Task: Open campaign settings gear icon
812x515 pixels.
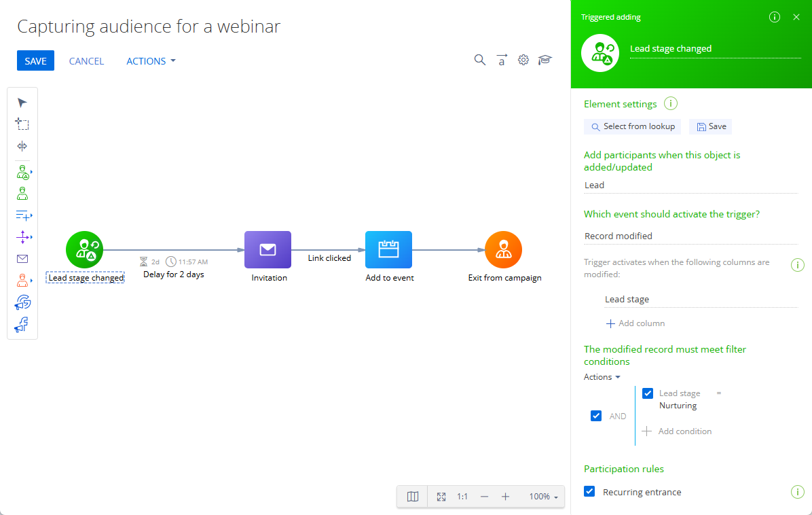Action: coord(523,60)
